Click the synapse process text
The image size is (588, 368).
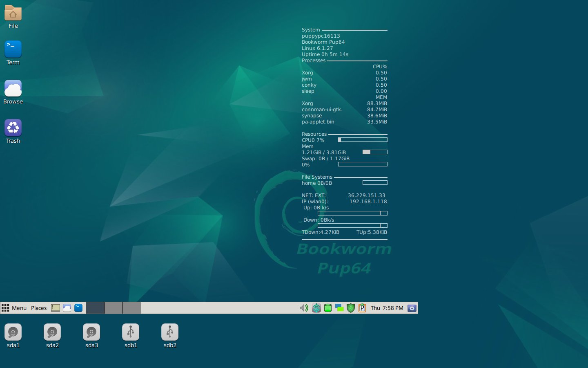(312, 116)
